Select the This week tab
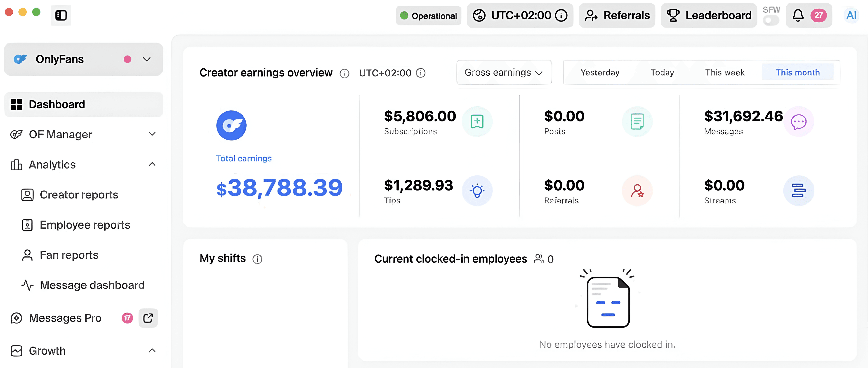 (725, 72)
